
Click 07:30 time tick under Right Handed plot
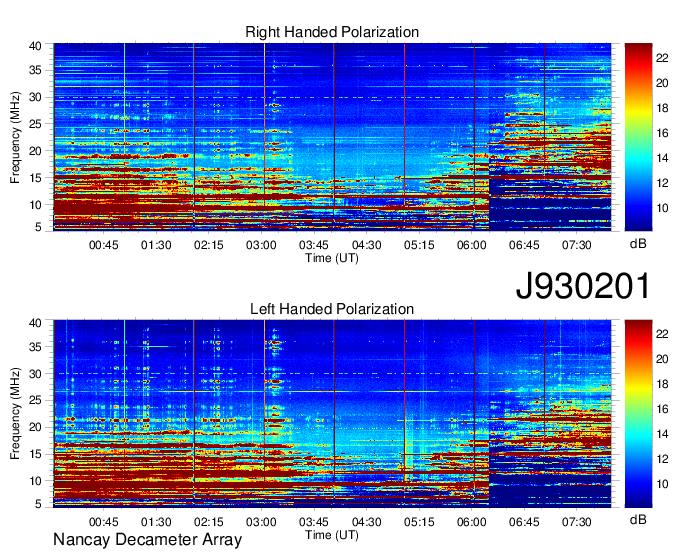(576, 245)
